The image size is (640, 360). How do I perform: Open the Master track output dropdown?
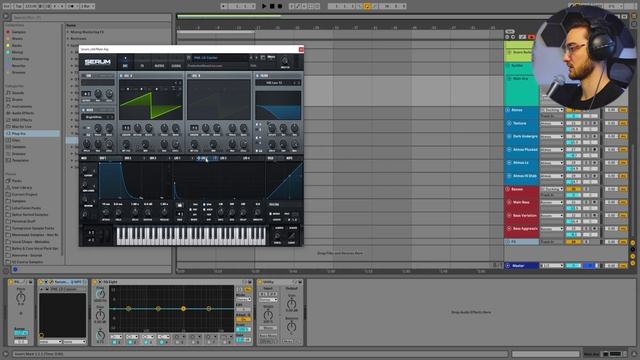click(x=552, y=266)
